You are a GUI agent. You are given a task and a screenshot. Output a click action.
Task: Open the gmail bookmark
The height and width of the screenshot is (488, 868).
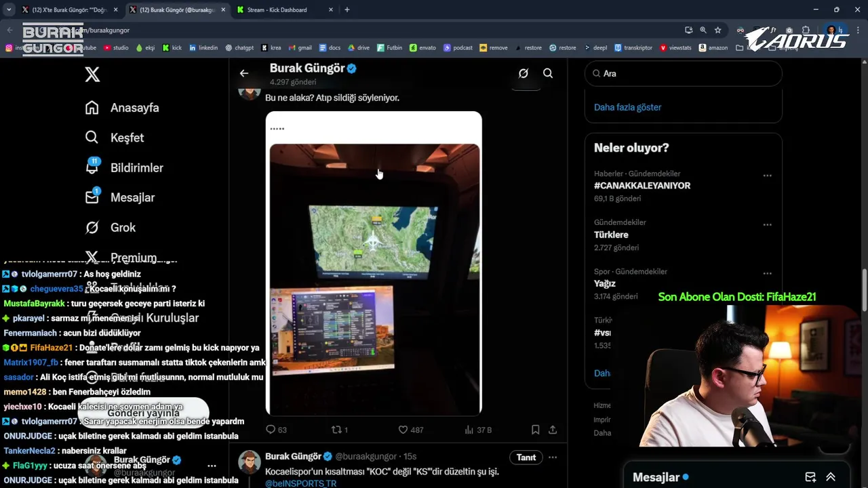coord(300,48)
